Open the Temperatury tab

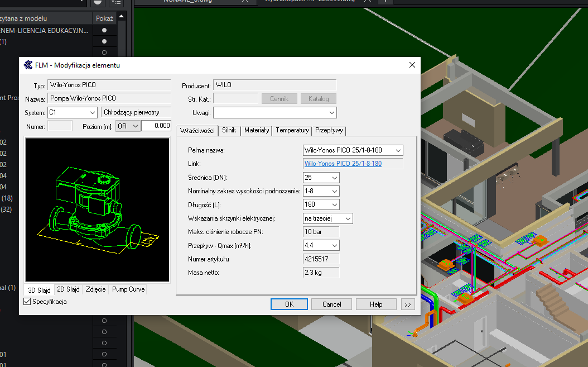(292, 130)
